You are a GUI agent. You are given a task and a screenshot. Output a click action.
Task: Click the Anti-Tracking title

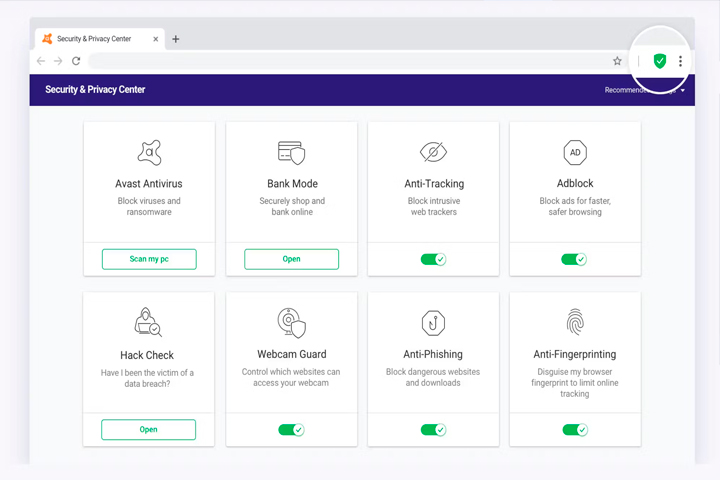pos(434,184)
